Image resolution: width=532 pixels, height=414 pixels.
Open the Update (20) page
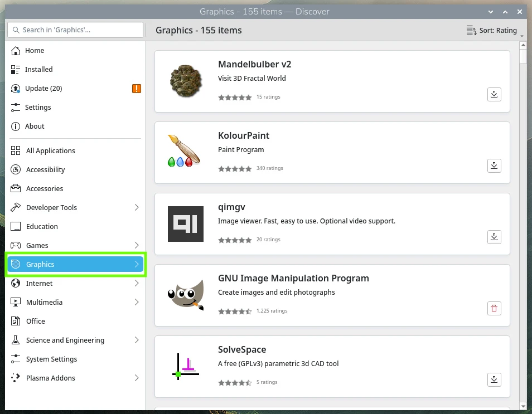point(43,89)
